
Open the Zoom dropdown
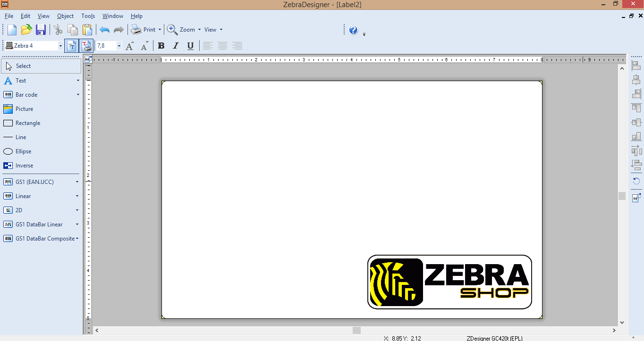coord(200,29)
